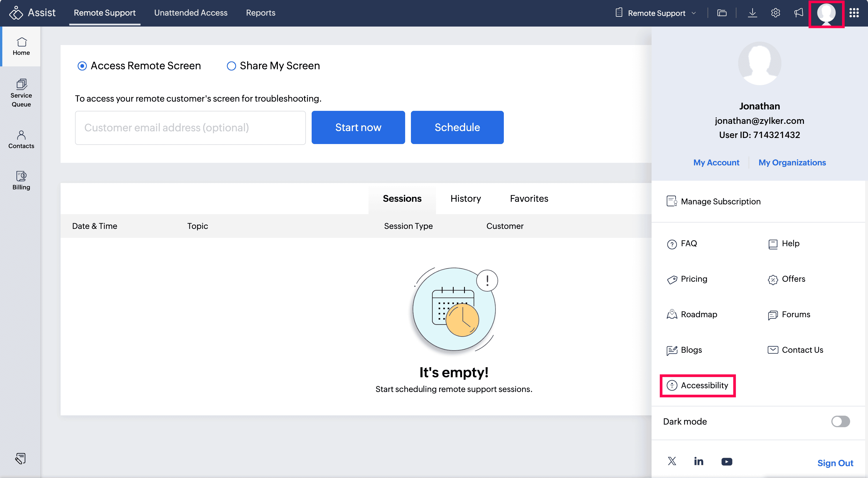Viewport: 868px width, 478px height.
Task: Open the apps grid launcher
Action: point(854,13)
